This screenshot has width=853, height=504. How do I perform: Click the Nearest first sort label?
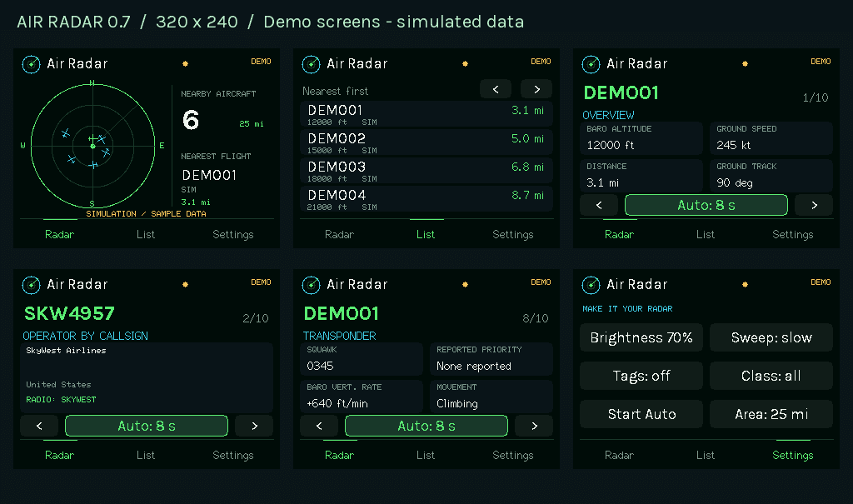335,91
